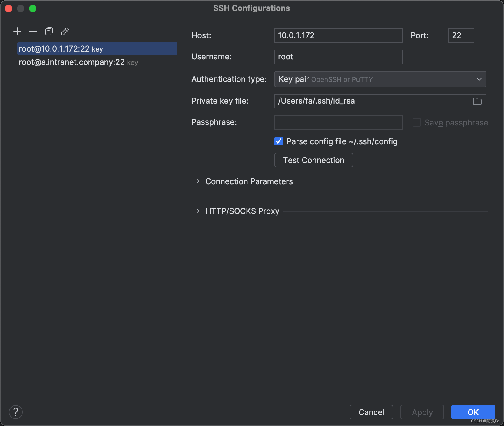Uncheck Parse config file ~/.ssh/config
Screen dimensions: 504x426
[279, 141]
